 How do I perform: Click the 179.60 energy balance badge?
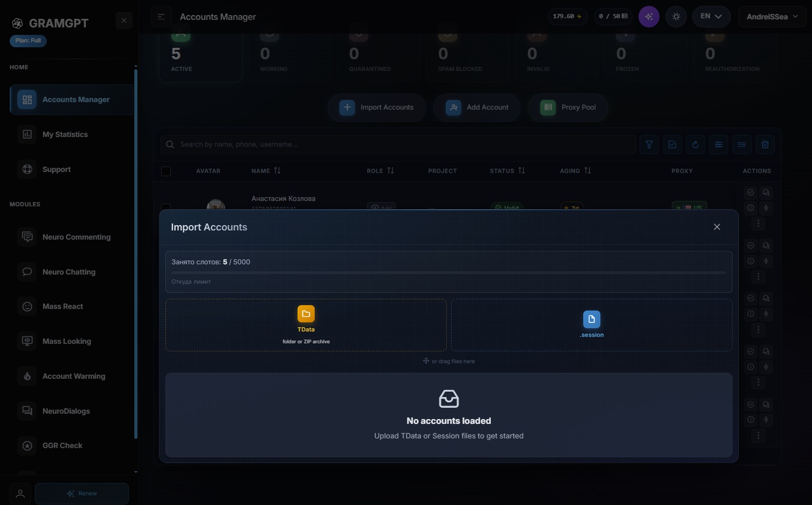point(567,17)
